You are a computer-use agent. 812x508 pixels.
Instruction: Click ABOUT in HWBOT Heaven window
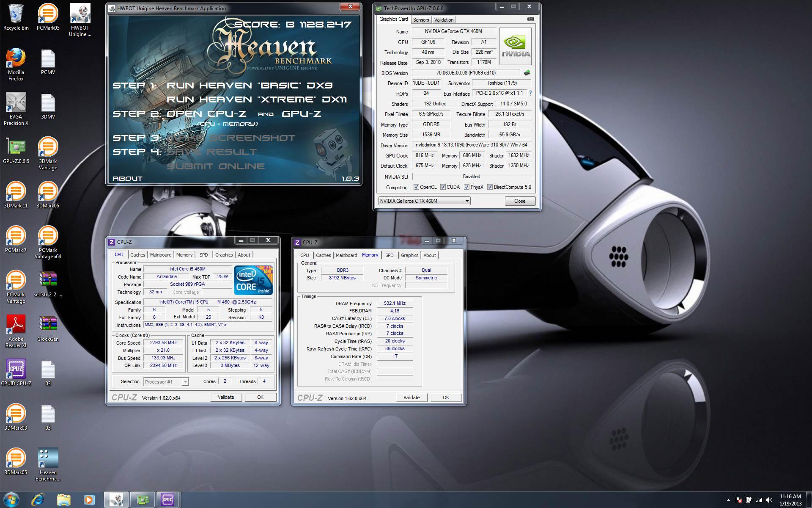point(127,179)
